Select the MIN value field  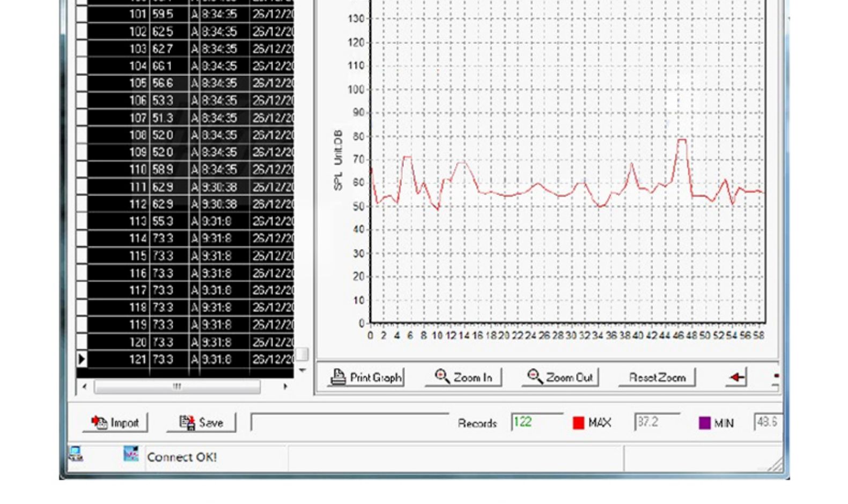click(x=768, y=423)
